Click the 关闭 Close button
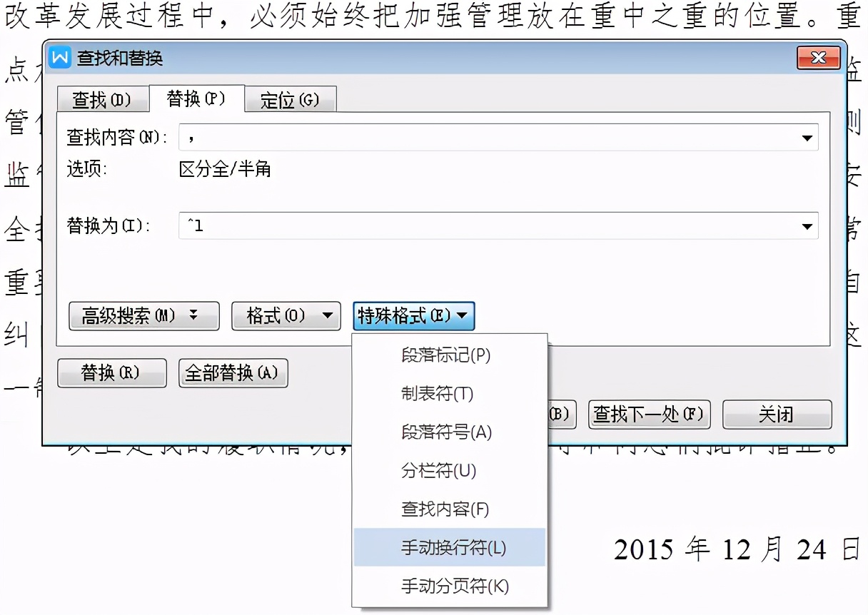The image size is (868, 615). [777, 414]
